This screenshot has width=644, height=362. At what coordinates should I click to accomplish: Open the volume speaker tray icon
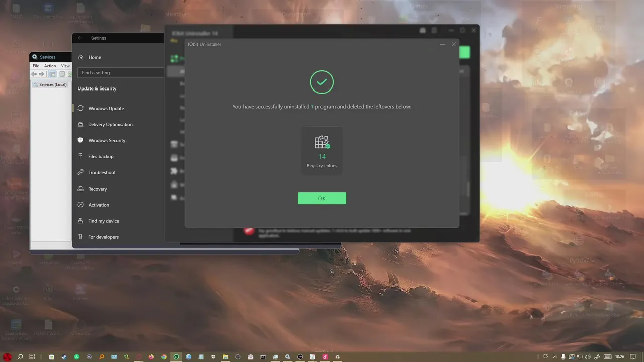coord(588,357)
